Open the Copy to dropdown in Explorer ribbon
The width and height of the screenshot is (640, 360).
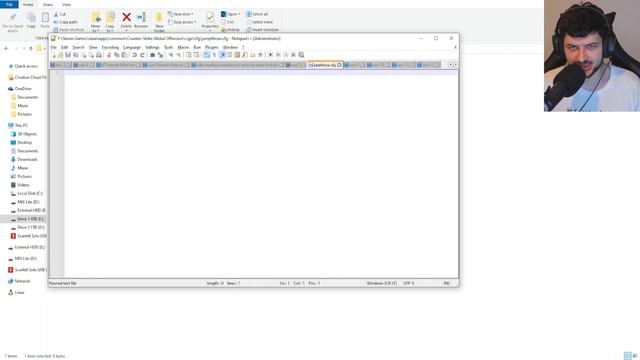coord(110,28)
